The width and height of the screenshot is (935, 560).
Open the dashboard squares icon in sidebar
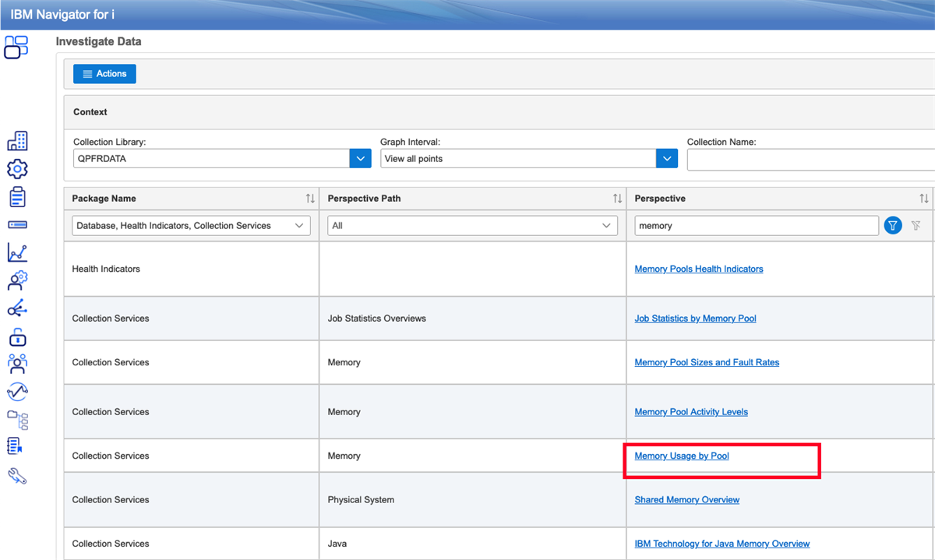(x=16, y=48)
